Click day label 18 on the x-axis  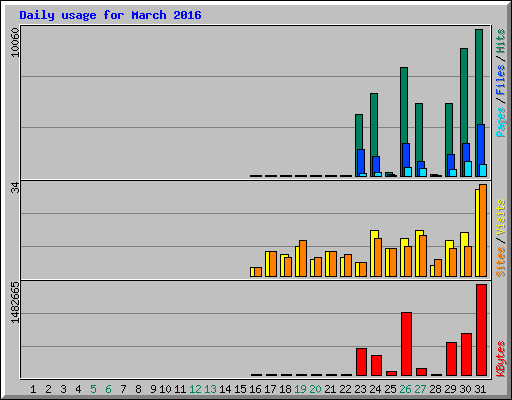[285, 389]
